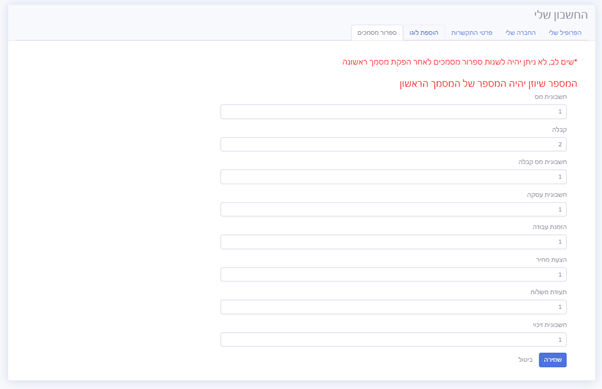Save with the blue שמירה button
602x389 pixels.
point(552,360)
